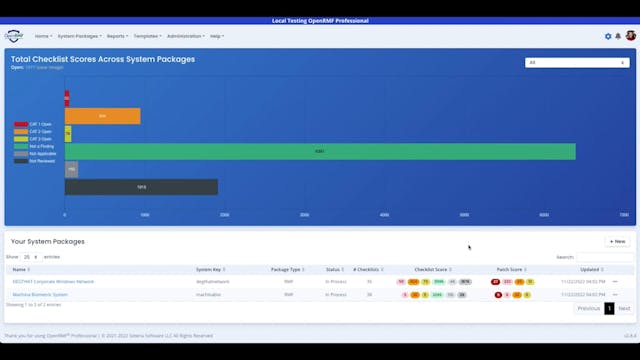The image size is (640, 360).
Task: Click the dark red patch score badge in first row
Action: 496,282
